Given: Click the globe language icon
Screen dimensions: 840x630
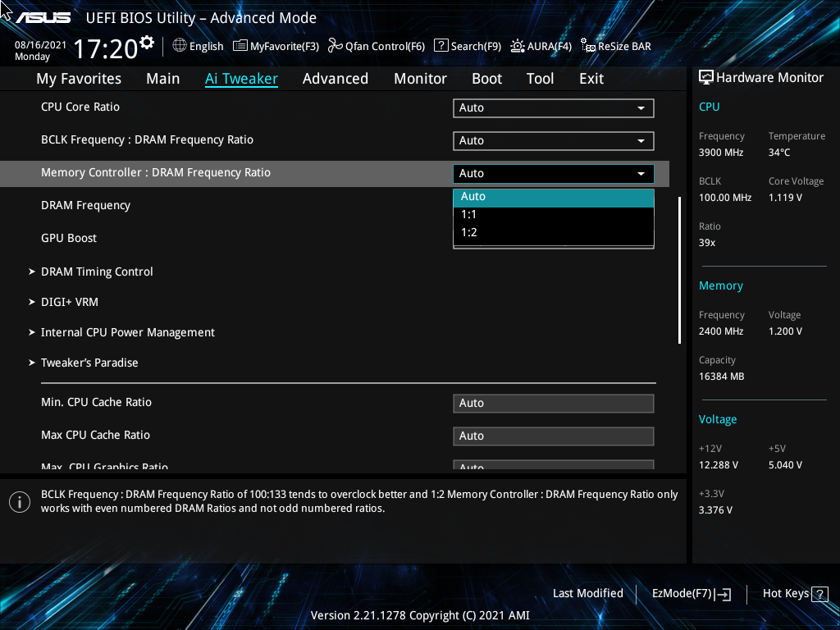Looking at the screenshot, I should pos(180,46).
